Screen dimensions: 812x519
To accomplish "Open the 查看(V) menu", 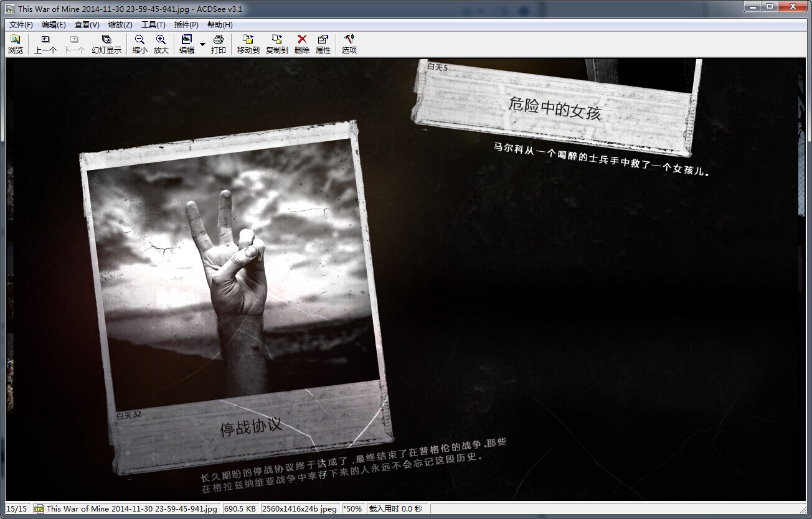I will pos(87,25).
